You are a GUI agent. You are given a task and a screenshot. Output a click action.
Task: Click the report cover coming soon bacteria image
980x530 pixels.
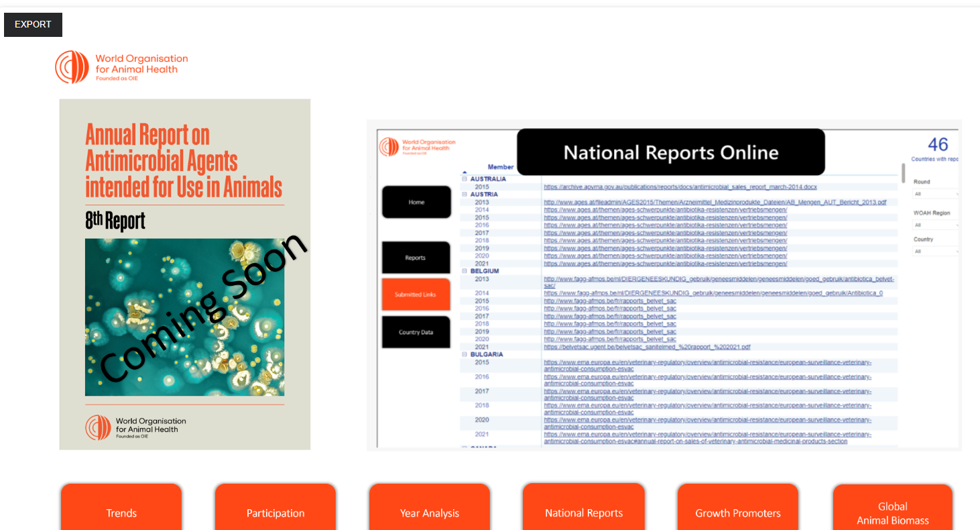coord(184,317)
